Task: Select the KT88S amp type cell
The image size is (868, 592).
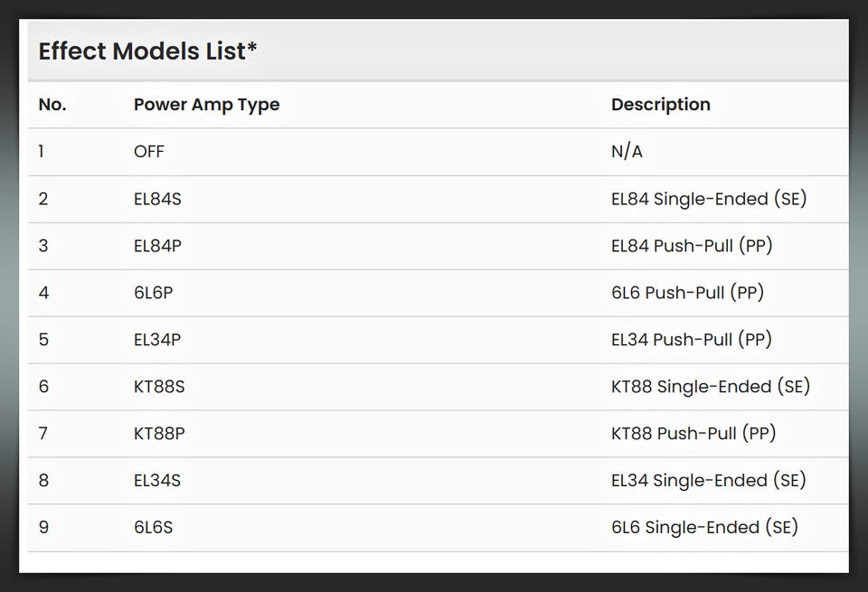Action: 159,387
